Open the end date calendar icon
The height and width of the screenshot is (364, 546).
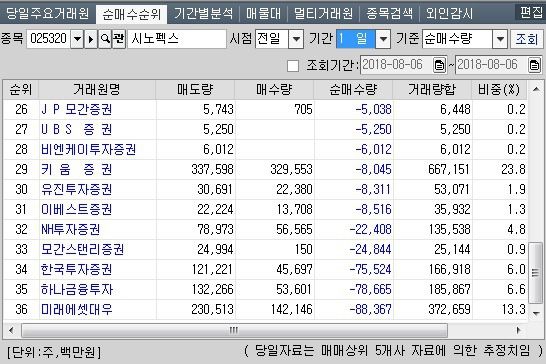(x=534, y=65)
